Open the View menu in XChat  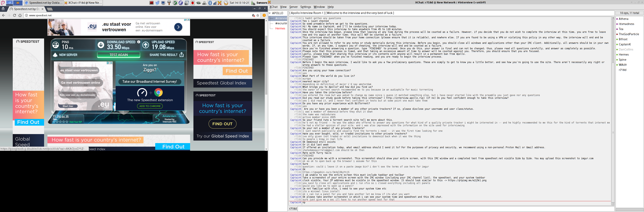point(283,7)
